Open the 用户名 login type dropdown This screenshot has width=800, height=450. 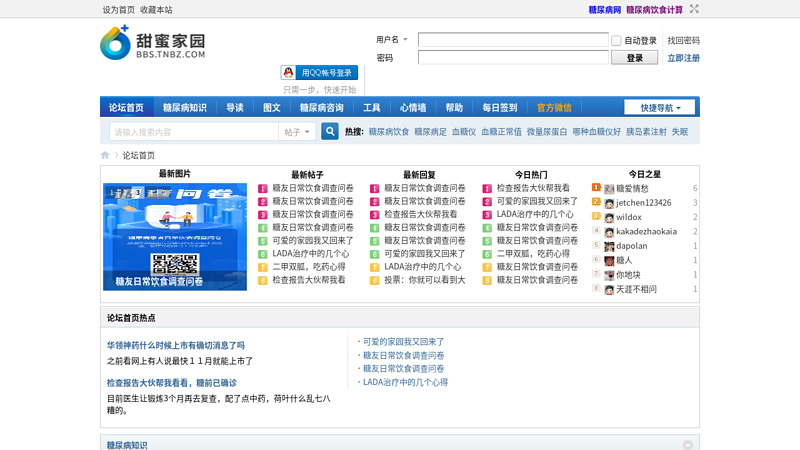point(392,39)
